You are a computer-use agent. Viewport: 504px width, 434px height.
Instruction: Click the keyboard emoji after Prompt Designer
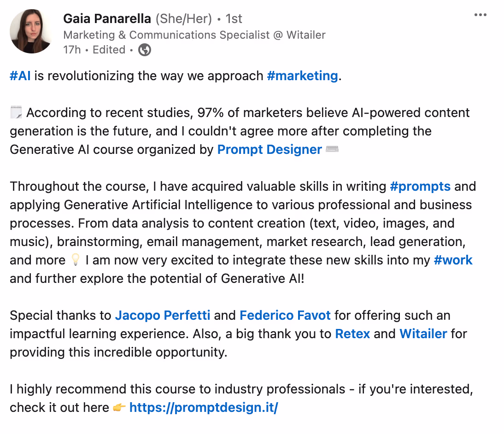click(332, 149)
